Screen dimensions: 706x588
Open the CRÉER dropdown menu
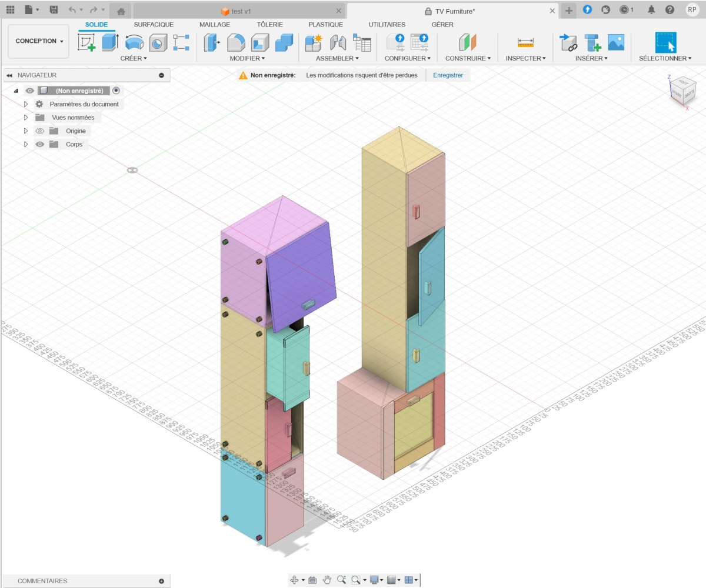pos(134,58)
